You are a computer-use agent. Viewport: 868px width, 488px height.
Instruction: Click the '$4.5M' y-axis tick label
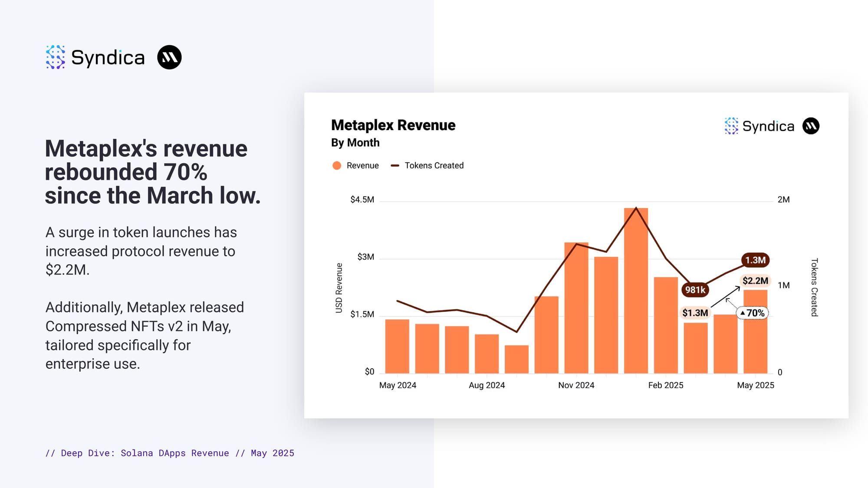point(362,200)
